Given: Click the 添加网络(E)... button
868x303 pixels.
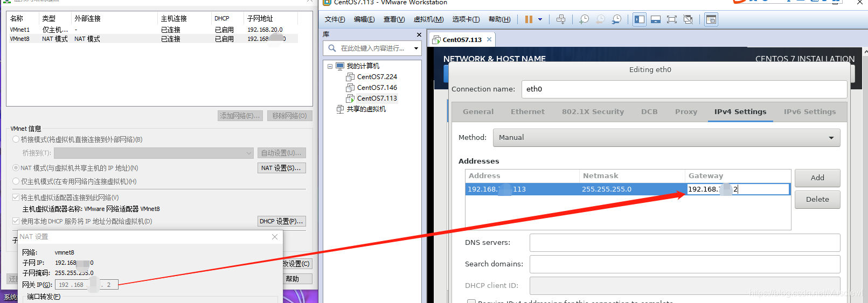Looking at the screenshot, I should click(240, 116).
